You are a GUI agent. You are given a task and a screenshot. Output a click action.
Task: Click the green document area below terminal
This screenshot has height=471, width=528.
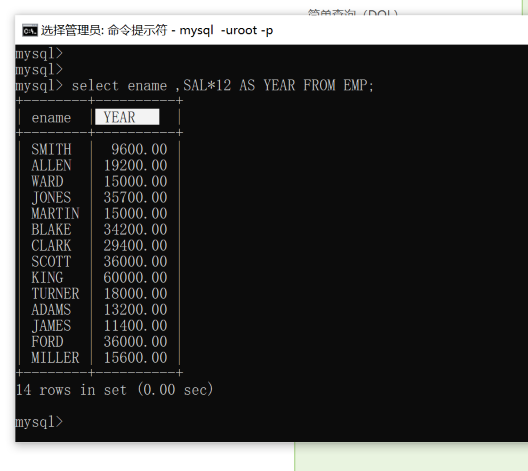[411, 457]
